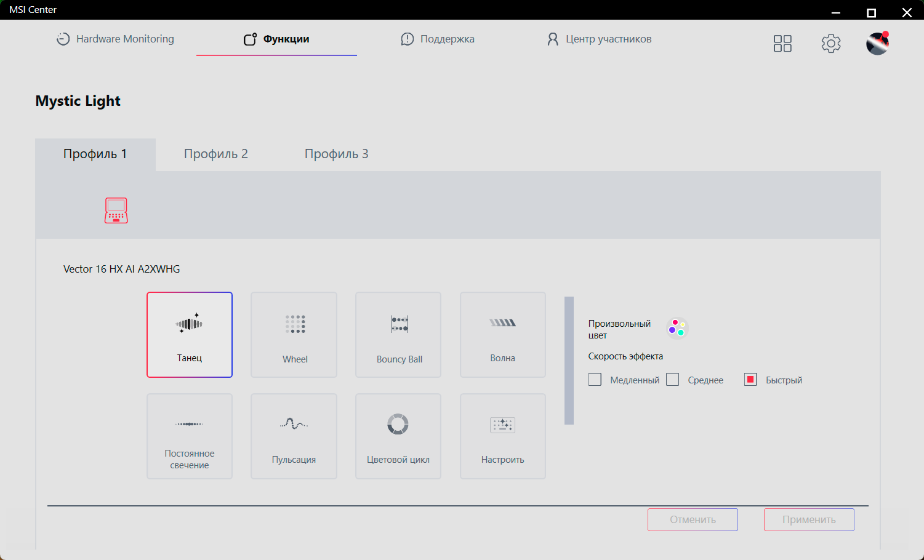The height and width of the screenshot is (560, 924).
Task: Open the user avatar in the header
Action: 877,43
